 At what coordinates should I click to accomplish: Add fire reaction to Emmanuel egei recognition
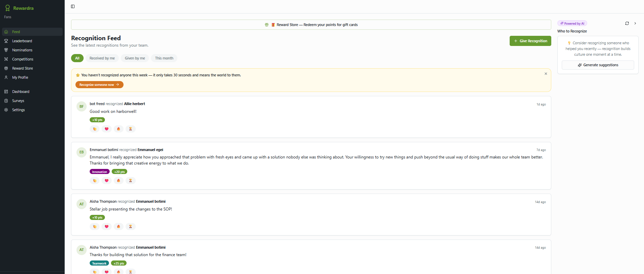coord(118,180)
